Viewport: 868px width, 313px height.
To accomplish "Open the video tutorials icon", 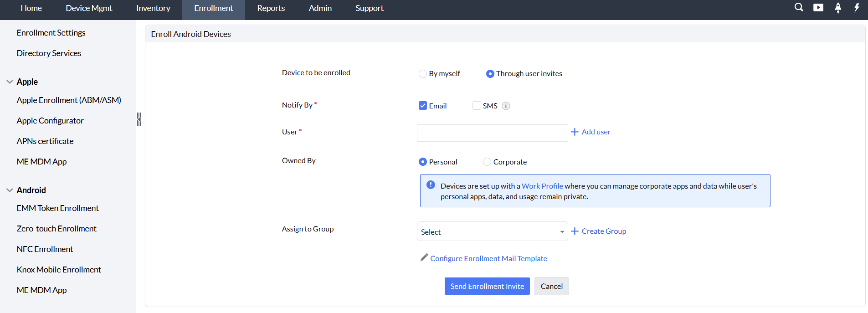I will 818,7.
